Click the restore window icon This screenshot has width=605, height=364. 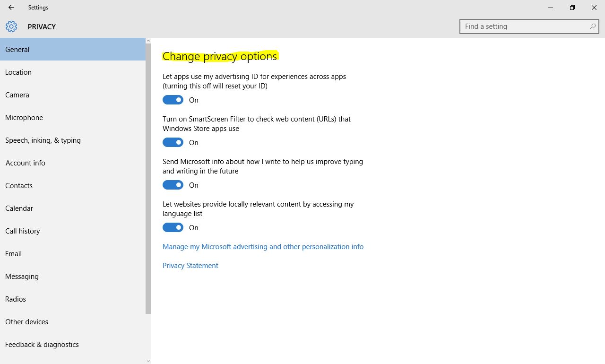click(x=572, y=8)
